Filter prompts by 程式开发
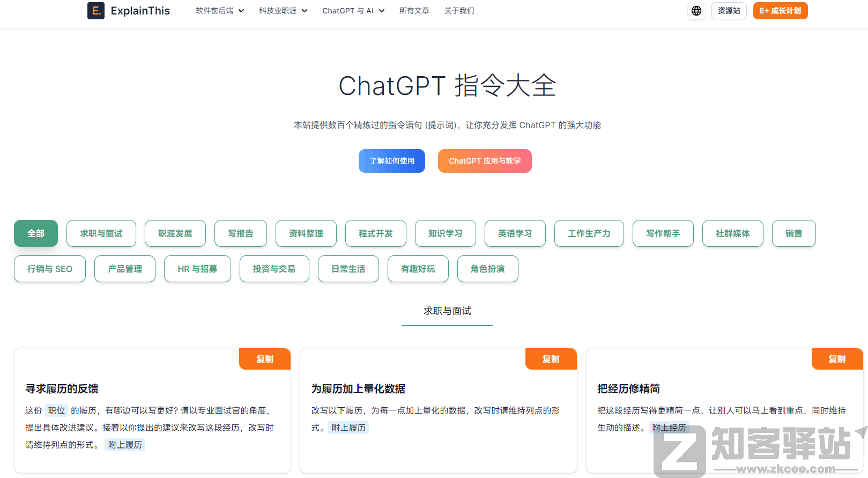The image size is (868, 478). [x=376, y=233]
